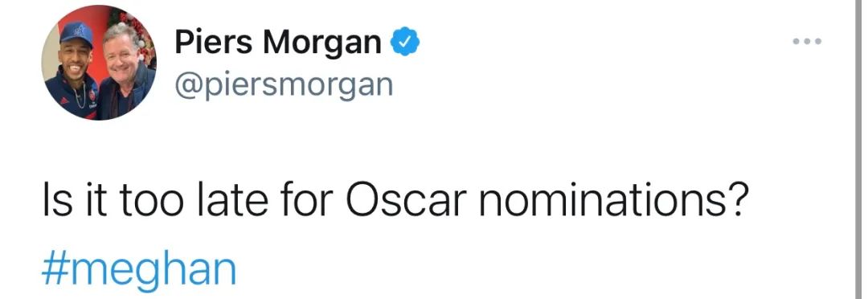Open the three-dot more options menu
This screenshot has height=299, width=868.
(807, 41)
